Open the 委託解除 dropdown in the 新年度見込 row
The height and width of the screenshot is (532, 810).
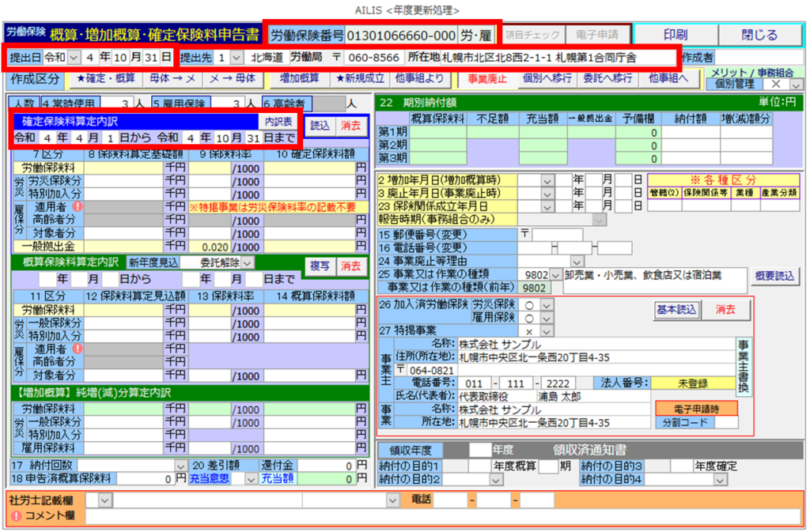pyautogui.click(x=248, y=262)
